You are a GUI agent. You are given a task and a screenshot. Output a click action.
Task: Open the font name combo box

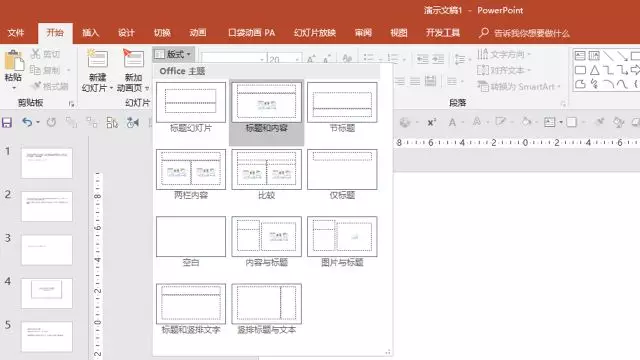(233, 59)
